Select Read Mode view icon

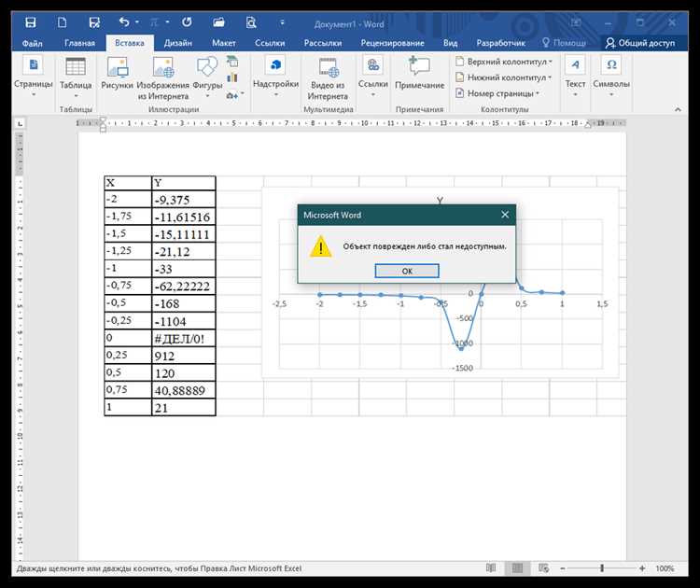pos(491,567)
